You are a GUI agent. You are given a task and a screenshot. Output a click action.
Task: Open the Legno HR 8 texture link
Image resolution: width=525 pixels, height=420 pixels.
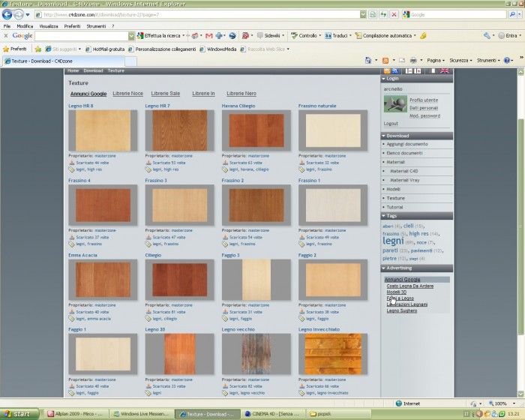tap(81, 106)
